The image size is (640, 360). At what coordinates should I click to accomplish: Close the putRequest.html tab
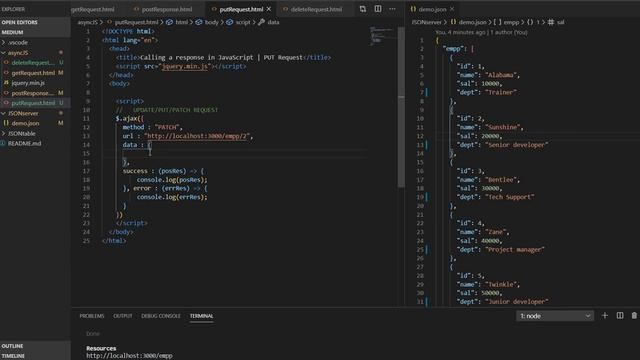pos(269,9)
